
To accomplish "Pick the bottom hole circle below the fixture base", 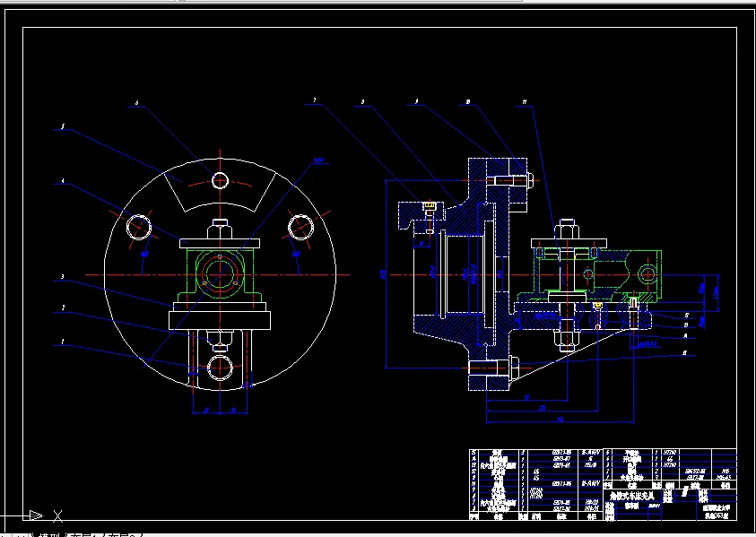I will click(x=220, y=368).
